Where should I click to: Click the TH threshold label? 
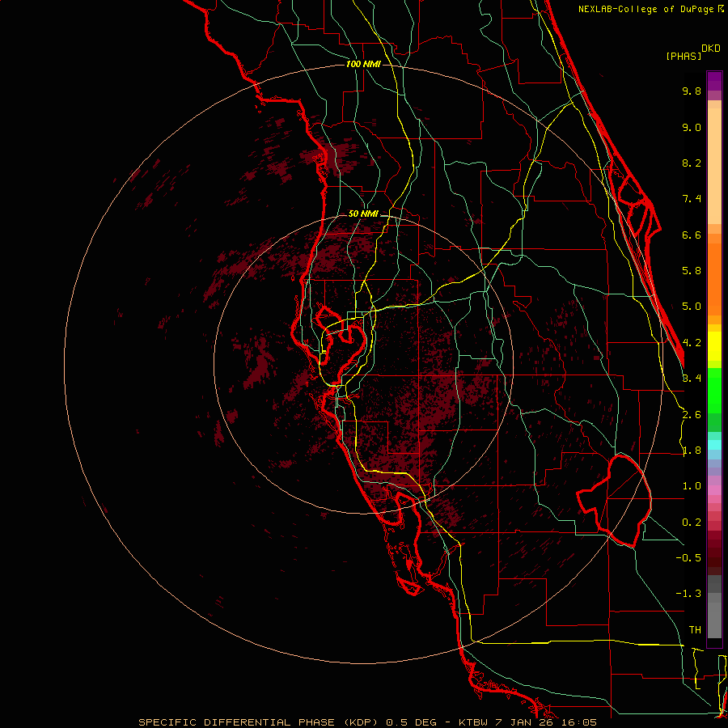pos(694,629)
